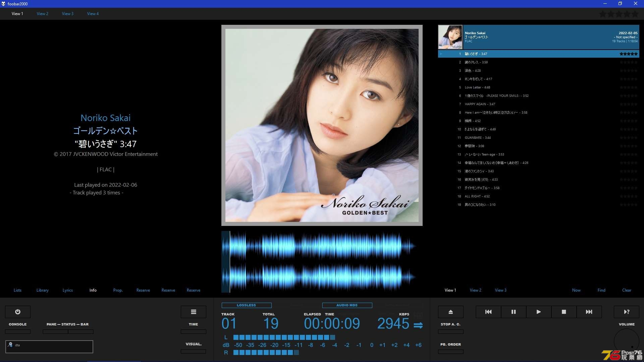
Task: Toggle the left bar under PANE — STATUS — BAR
Action: (55, 331)
